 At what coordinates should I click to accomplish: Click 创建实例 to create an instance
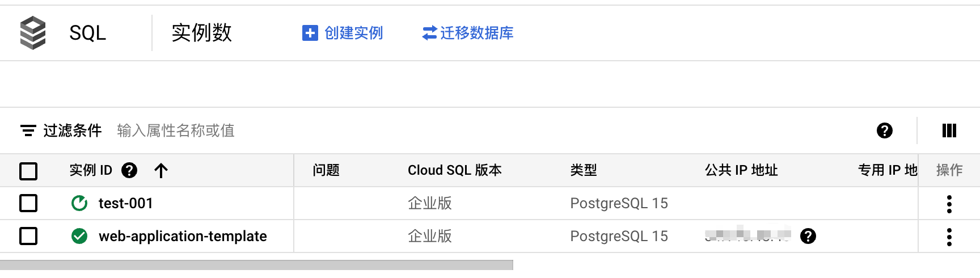pos(343,33)
